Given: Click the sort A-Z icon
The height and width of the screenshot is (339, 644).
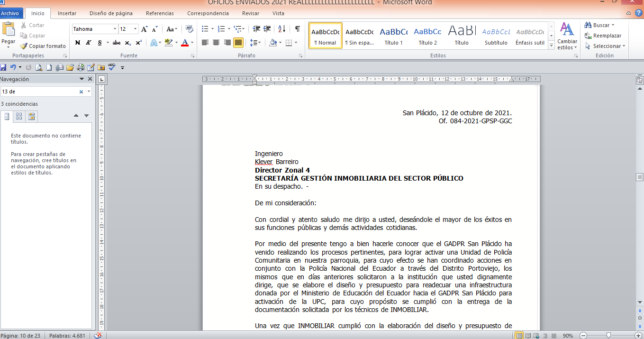Looking at the screenshot, I should click(x=281, y=29).
